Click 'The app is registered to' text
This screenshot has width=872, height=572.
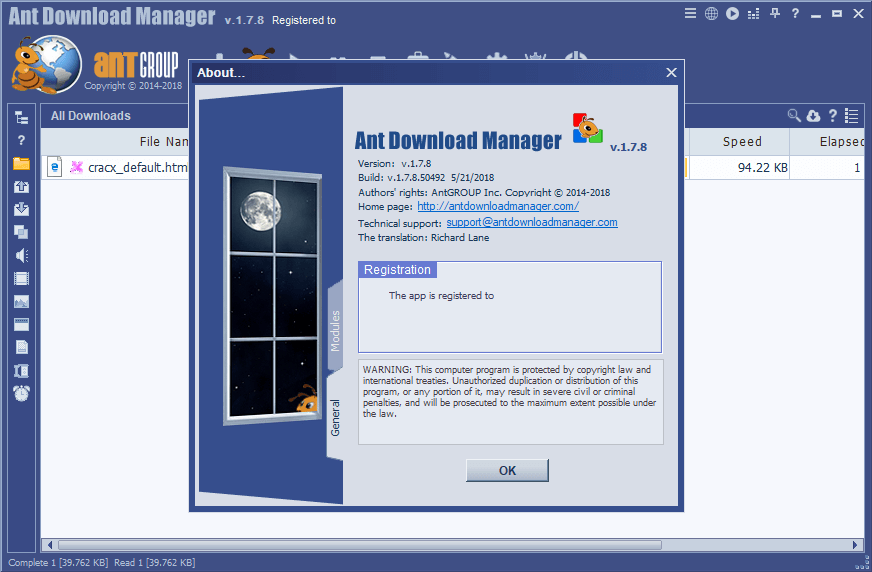tap(441, 296)
